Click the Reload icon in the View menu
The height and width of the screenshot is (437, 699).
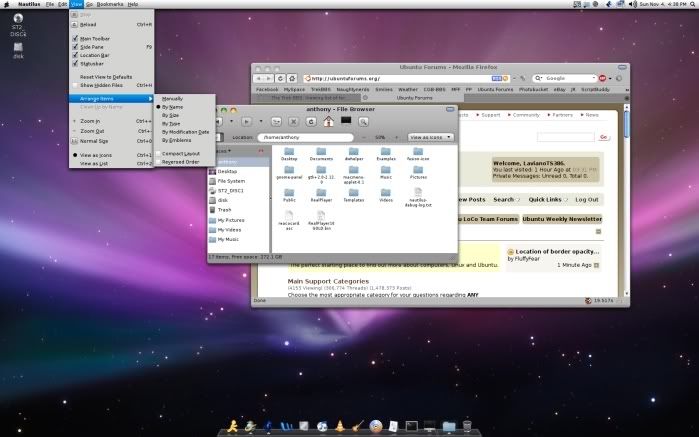(x=74, y=25)
